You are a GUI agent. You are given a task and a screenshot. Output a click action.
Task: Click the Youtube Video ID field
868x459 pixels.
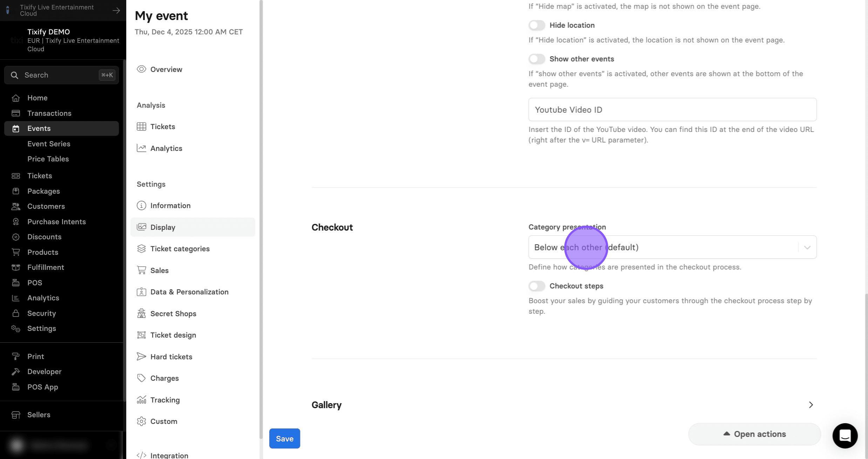click(672, 109)
